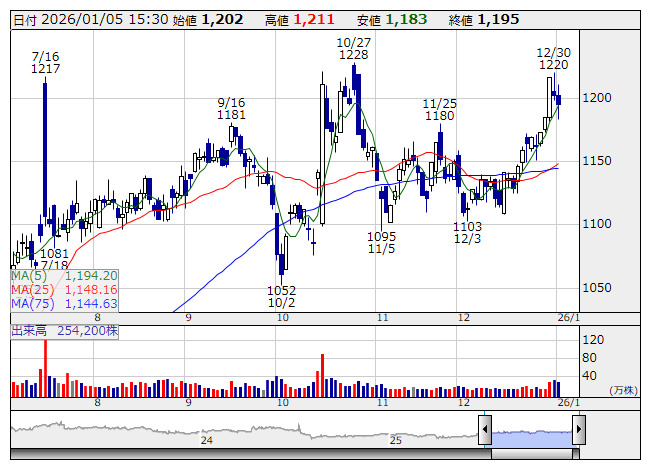Viewport: 653px width, 470px height.
Task: Click the 1100 price axis label
Action: (x=597, y=224)
